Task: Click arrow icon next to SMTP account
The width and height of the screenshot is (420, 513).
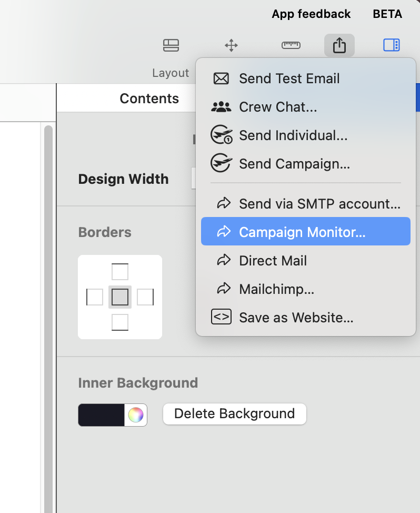Action: 224,203
